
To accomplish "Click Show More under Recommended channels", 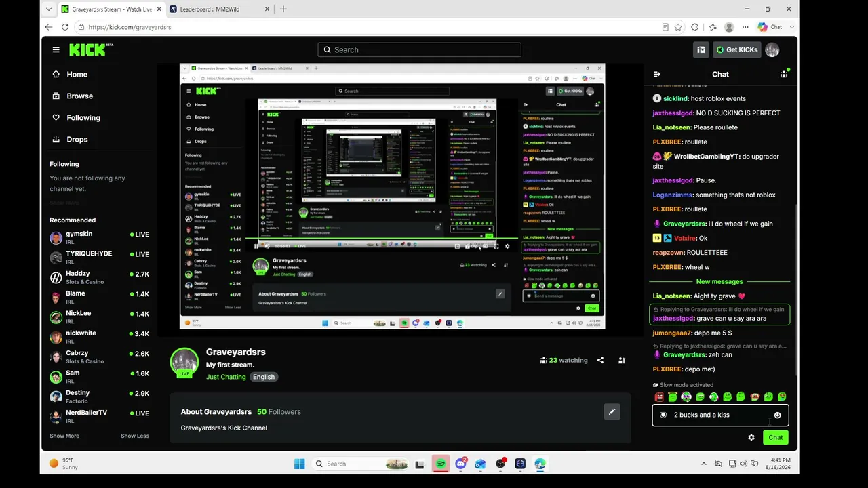I will [64, 436].
